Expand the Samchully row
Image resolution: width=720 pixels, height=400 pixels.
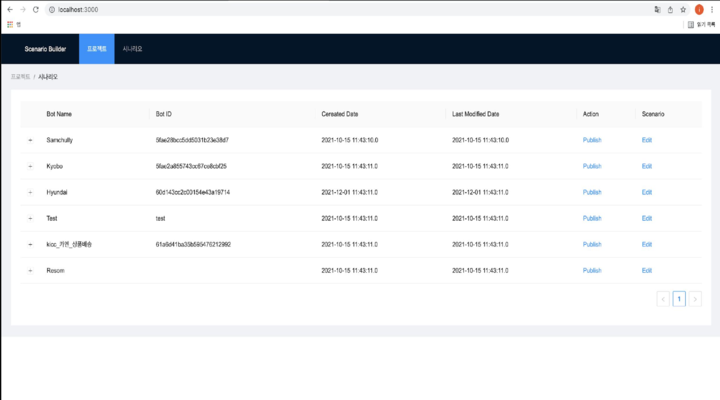click(30, 140)
